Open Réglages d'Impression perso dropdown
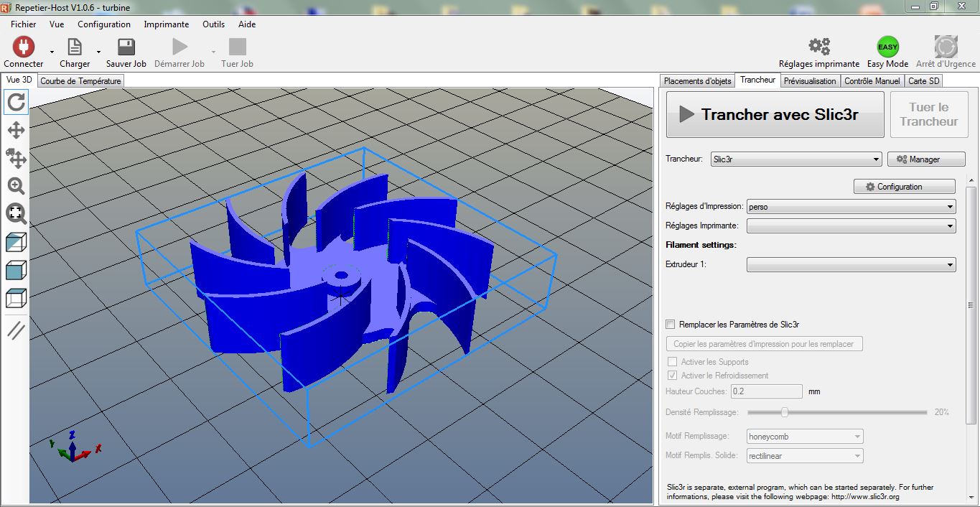980x507 pixels. click(x=851, y=207)
